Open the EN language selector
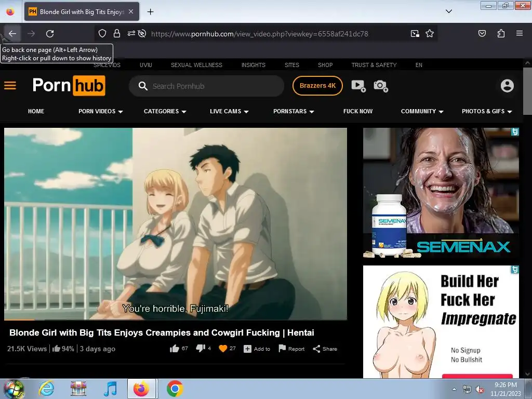532x399 pixels. point(419,65)
